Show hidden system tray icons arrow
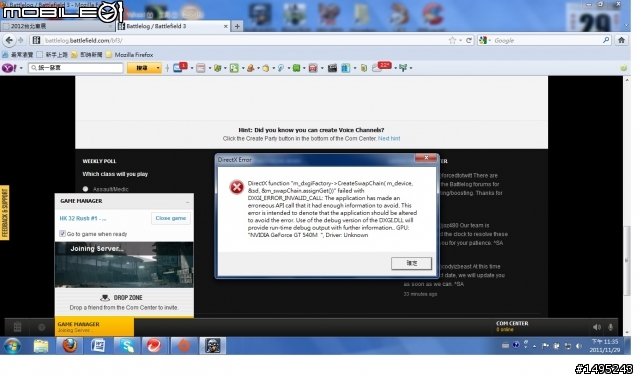 [534, 346]
